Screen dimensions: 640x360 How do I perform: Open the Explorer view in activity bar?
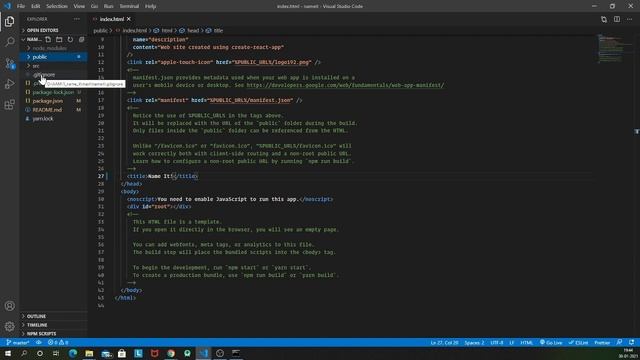pyautogui.click(x=9, y=21)
